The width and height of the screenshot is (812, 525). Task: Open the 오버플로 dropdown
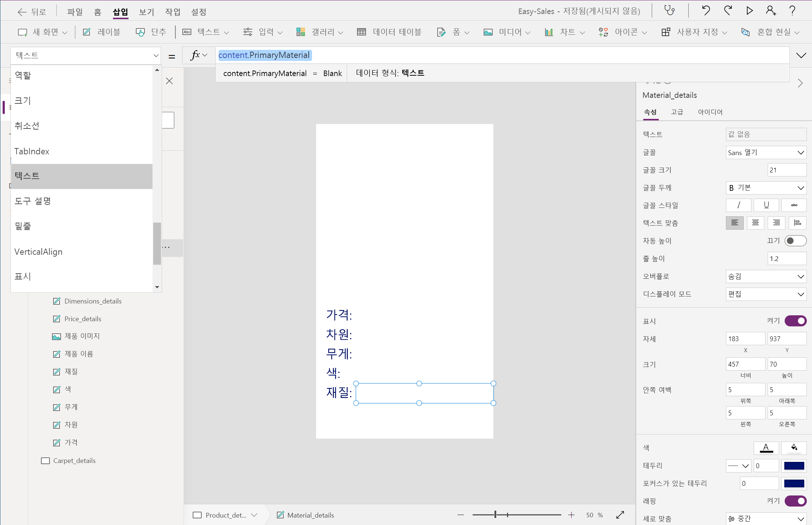[766, 276]
